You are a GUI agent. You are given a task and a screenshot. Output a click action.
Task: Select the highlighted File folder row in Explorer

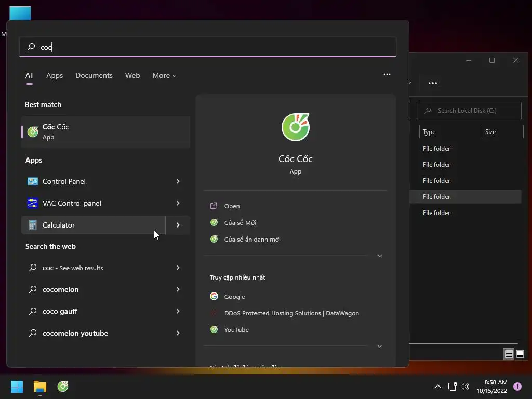pyautogui.click(x=465, y=197)
